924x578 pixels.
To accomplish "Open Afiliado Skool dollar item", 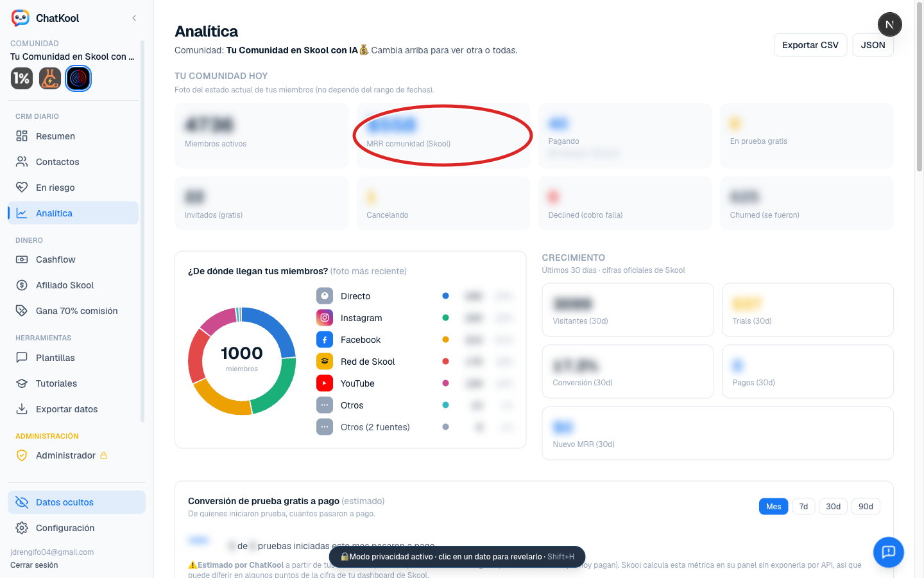I will click(73, 285).
